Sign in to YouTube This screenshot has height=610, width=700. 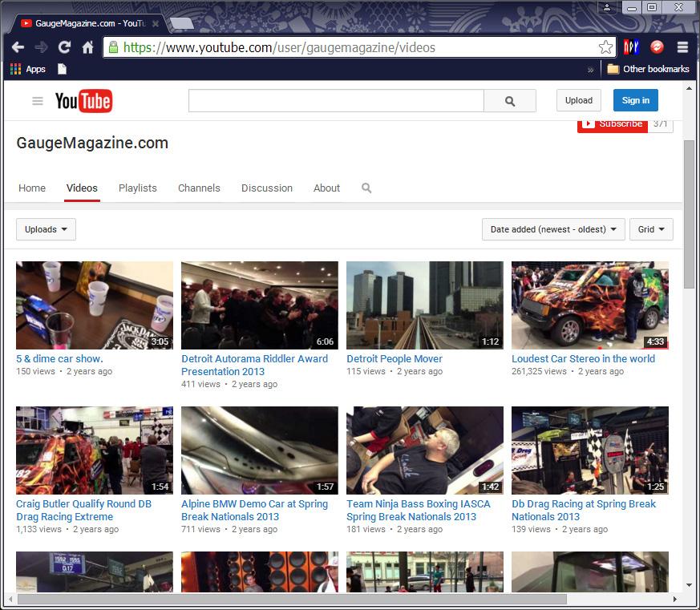635,100
